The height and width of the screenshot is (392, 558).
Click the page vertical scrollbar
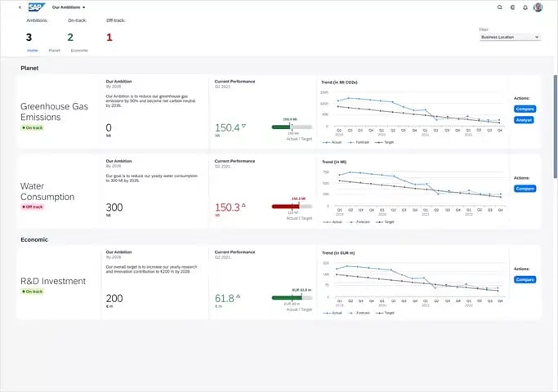tap(556, 127)
